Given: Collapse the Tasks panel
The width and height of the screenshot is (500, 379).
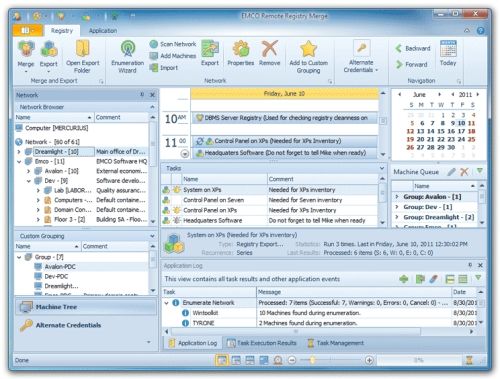Looking at the screenshot, I should (382, 168).
